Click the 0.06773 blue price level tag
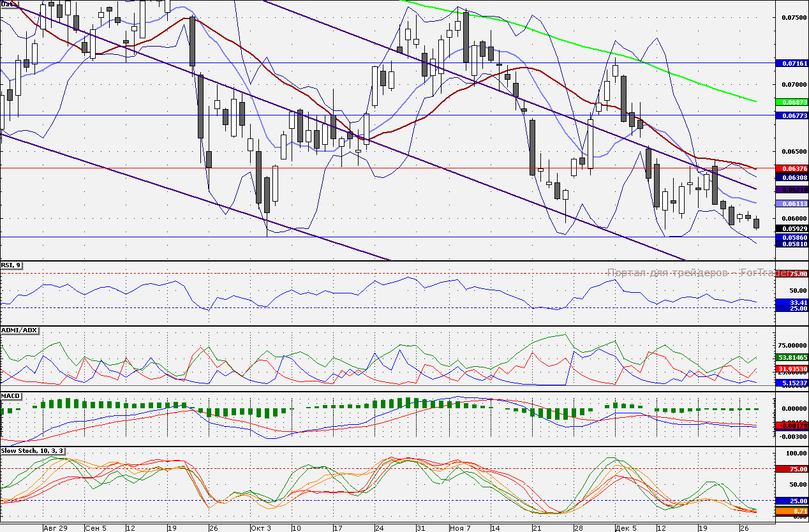This screenshot has height=532, width=809. point(791,115)
